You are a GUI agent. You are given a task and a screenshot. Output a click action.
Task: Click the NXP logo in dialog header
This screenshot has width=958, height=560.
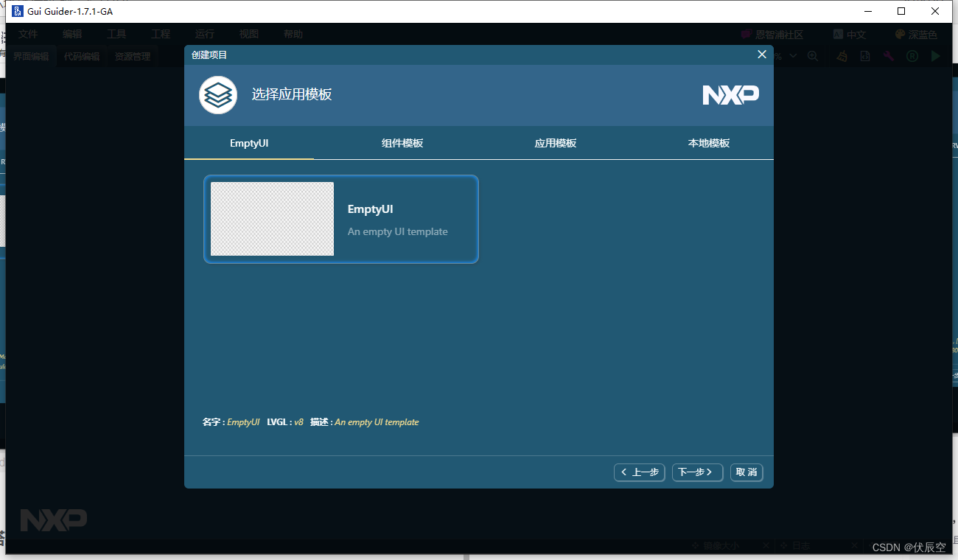tap(730, 95)
